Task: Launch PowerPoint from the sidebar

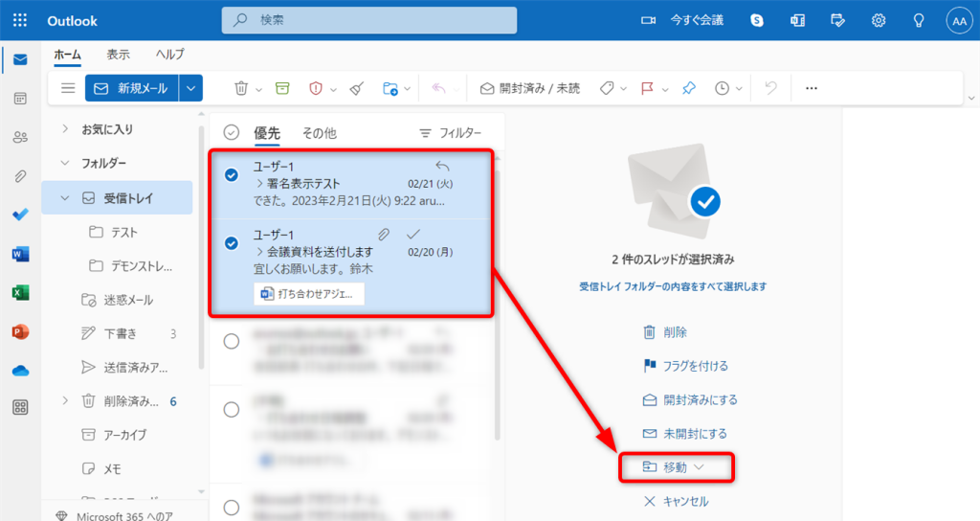Action: pyautogui.click(x=20, y=331)
